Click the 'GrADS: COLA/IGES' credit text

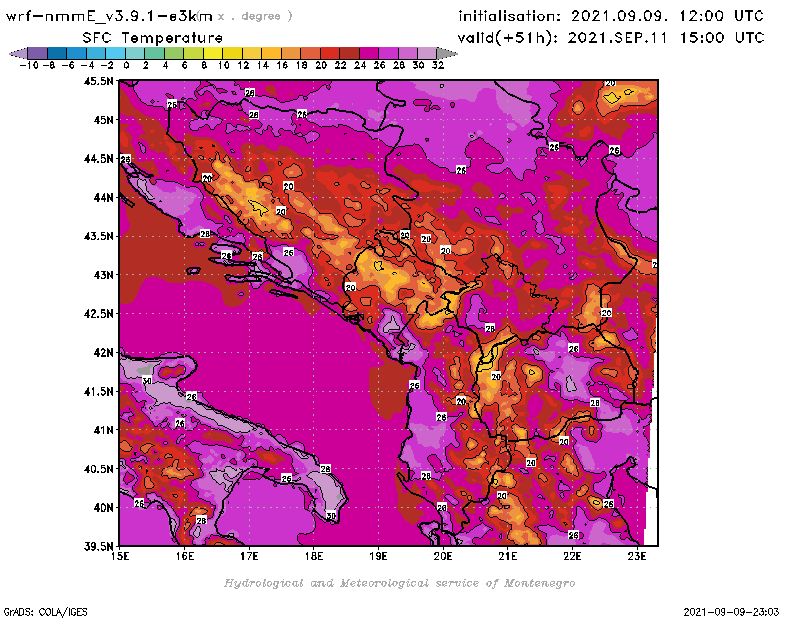point(45,612)
